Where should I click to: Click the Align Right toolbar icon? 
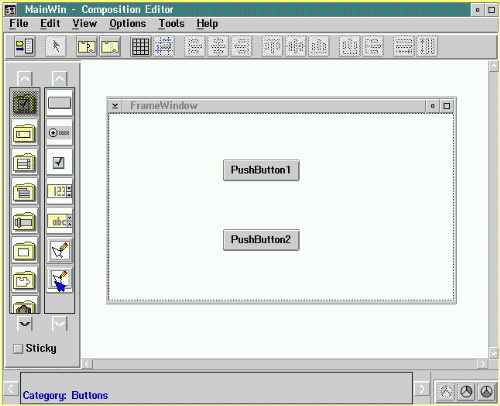pyautogui.click(x=241, y=46)
